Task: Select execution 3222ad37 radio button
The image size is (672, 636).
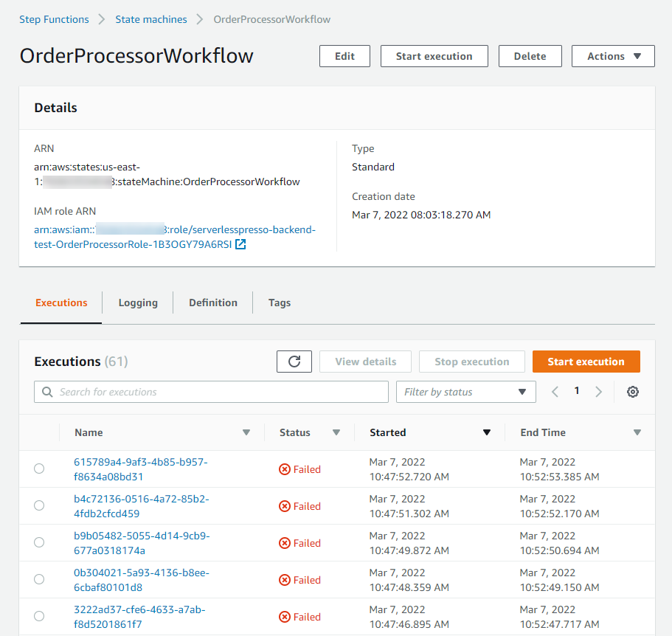Action: coord(39,616)
